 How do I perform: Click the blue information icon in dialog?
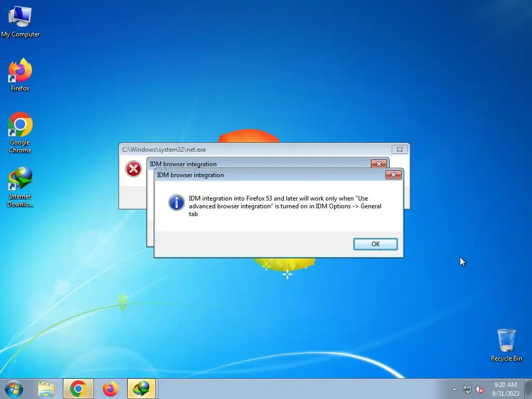[x=177, y=203]
